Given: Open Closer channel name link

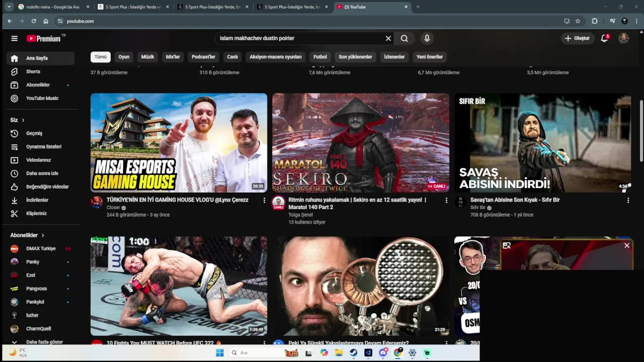Looking at the screenshot, I should (x=113, y=208).
